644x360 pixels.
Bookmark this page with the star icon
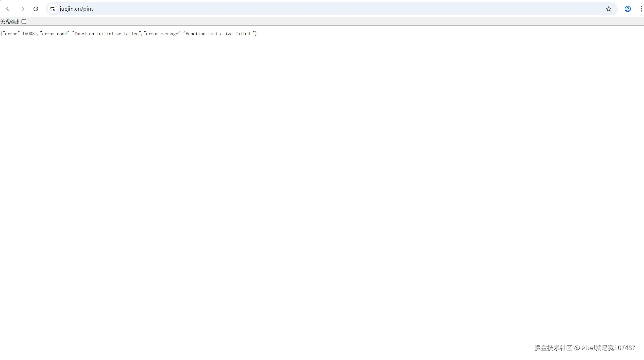[x=608, y=9]
